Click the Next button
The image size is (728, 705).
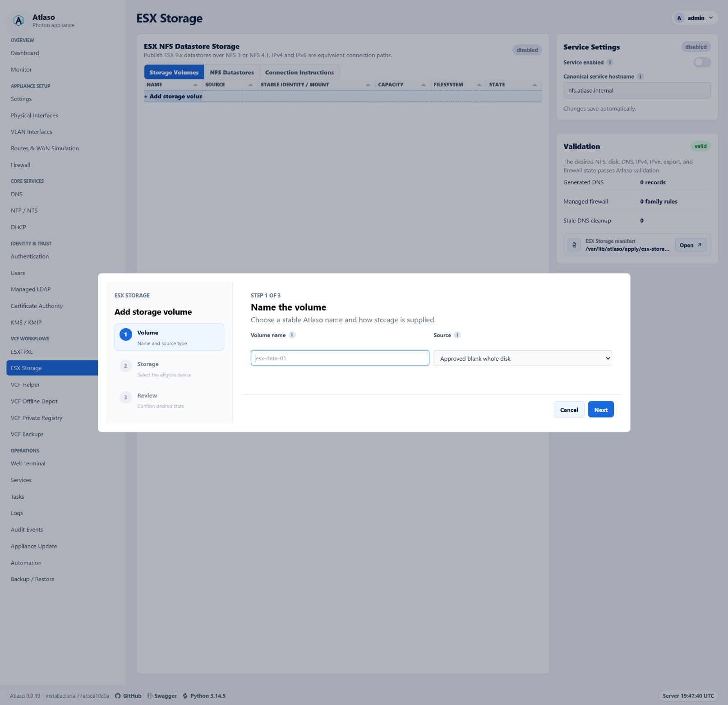tap(601, 410)
